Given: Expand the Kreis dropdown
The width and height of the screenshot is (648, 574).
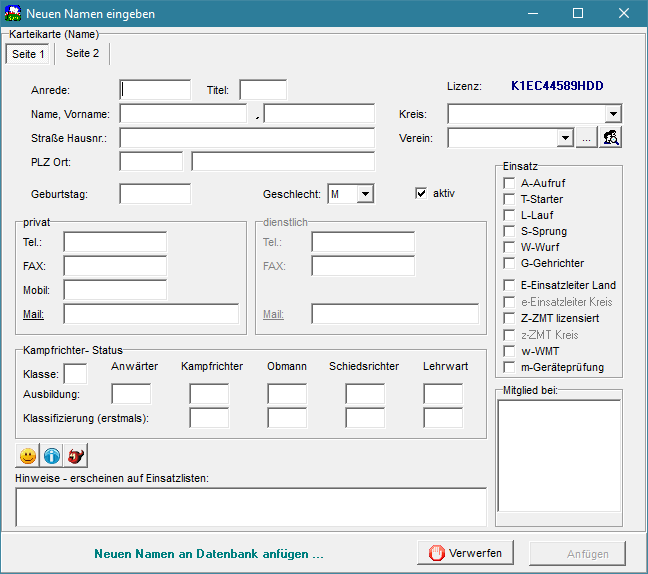Looking at the screenshot, I should [613, 114].
